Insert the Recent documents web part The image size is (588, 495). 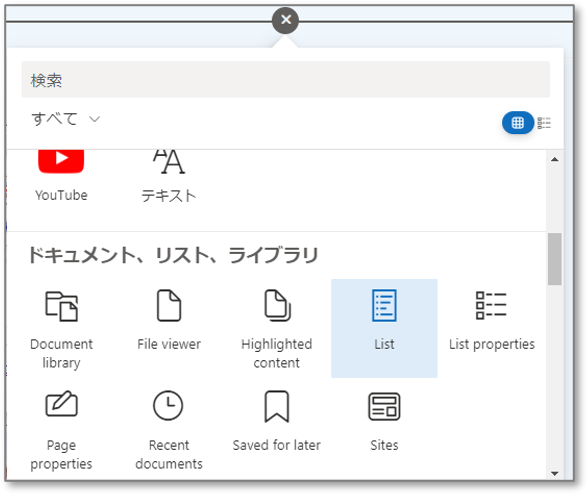[x=169, y=430]
